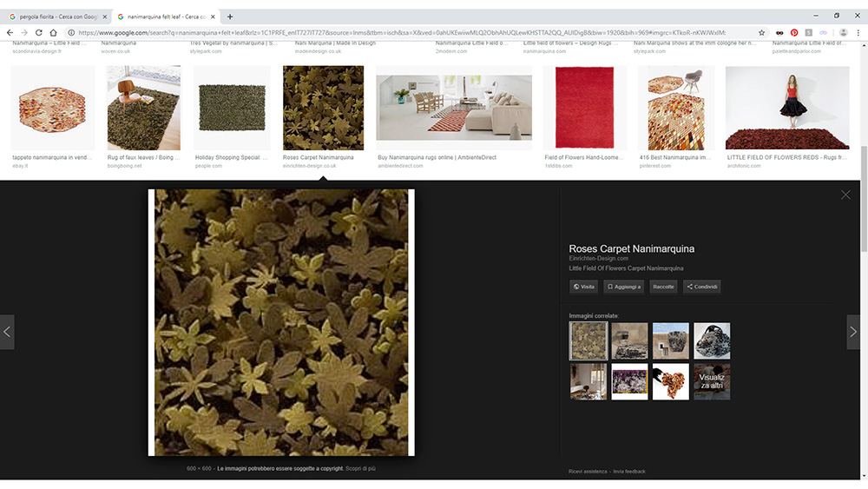Close the pergola fiorita tab
The image size is (868, 489).
105,17
